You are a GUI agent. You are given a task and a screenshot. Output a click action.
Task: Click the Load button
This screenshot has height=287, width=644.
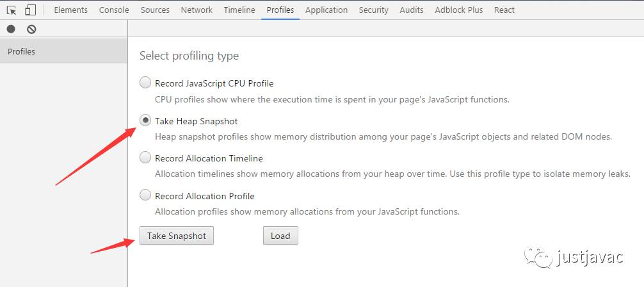[x=280, y=236]
